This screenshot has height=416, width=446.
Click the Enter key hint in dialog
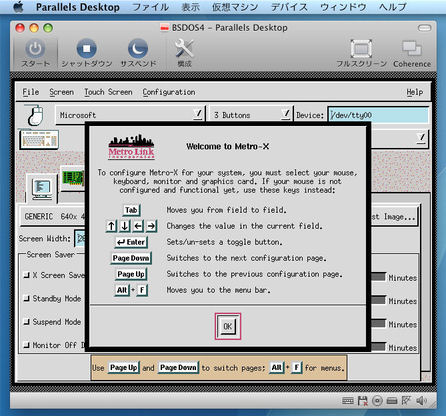[131, 242]
